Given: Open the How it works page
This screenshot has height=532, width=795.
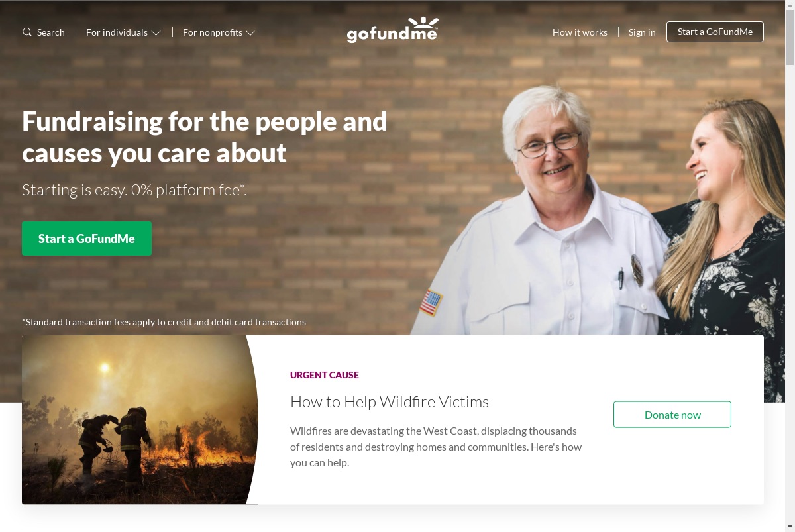Looking at the screenshot, I should click(x=580, y=32).
